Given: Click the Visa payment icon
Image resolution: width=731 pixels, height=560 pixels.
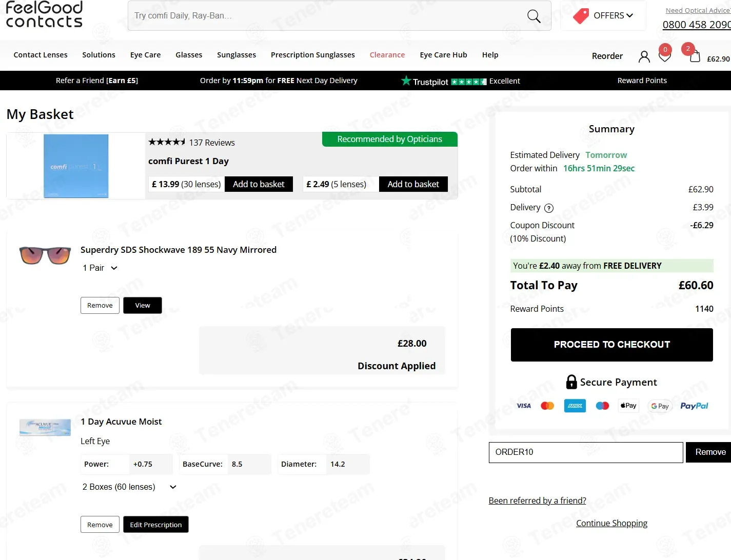Looking at the screenshot, I should (524, 406).
